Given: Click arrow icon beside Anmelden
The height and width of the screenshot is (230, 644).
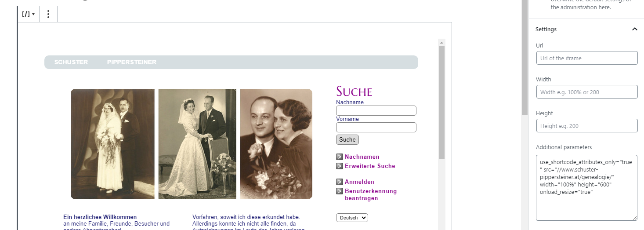Looking at the screenshot, I should tap(340, 182).
